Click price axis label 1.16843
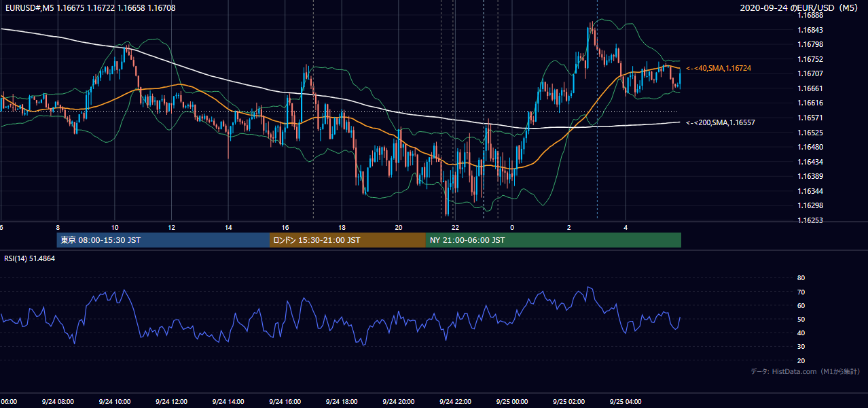The width and height of the screenshot is (868, 408). pyautogui.click(x=810, y=30)
